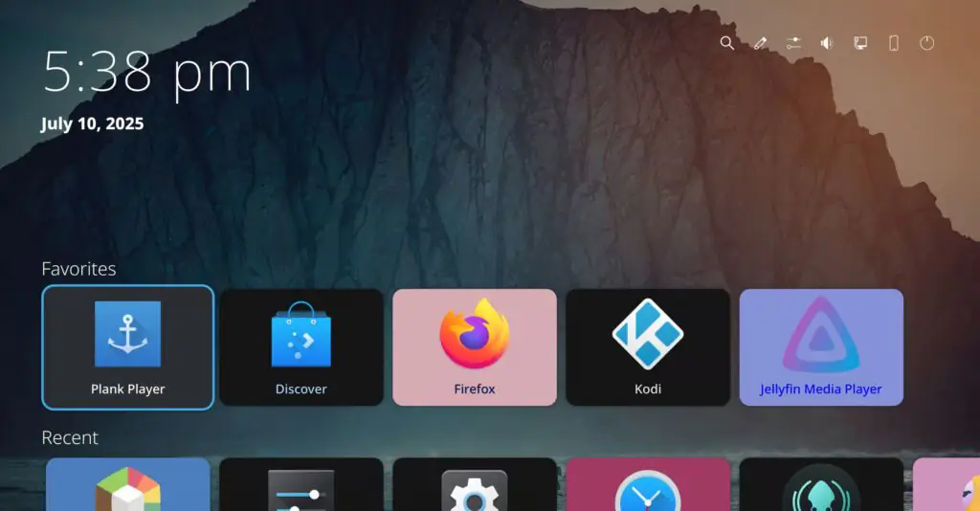Click the Kodi label
The height and width of the screenshot is (511, 980).
click(x=648, y=389)
